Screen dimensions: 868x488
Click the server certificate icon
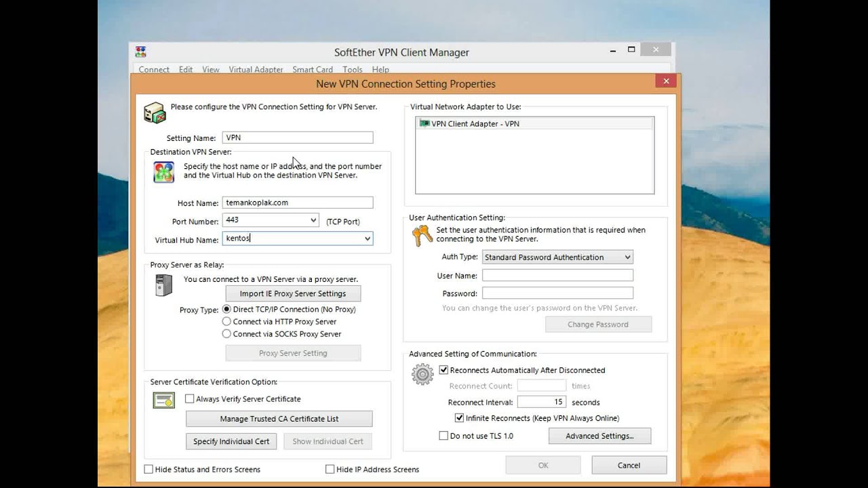tap(163, 401)
